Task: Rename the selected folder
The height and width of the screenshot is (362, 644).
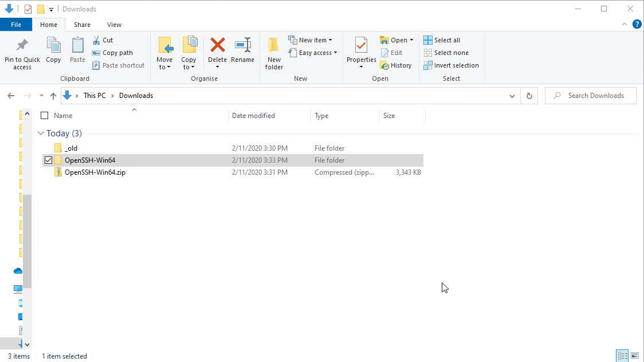Action: [242, 50]
